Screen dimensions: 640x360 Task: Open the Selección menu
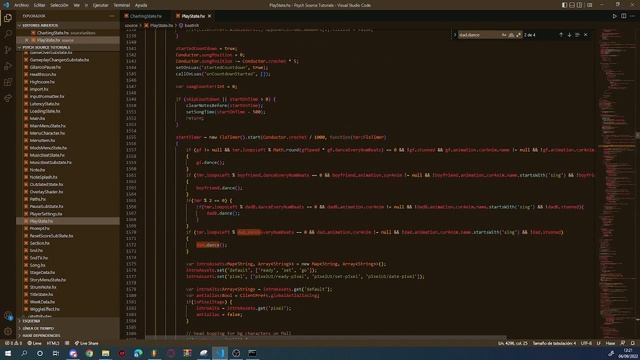[59, 5]
